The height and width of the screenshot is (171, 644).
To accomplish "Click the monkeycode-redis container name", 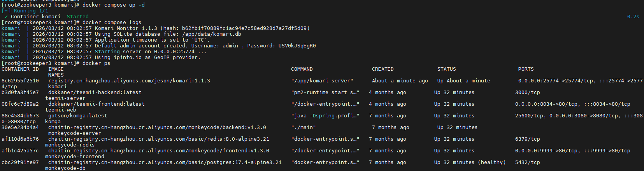I will tap(70, 145).
